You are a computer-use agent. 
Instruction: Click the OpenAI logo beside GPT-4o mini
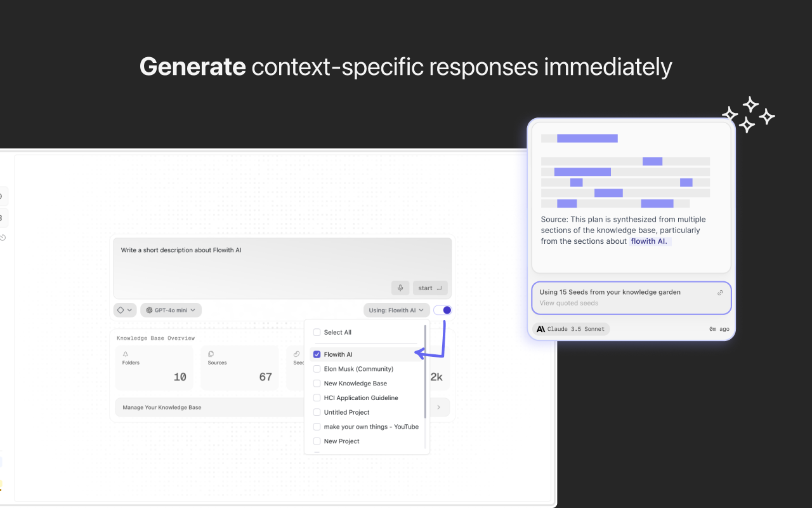point(149,311)
